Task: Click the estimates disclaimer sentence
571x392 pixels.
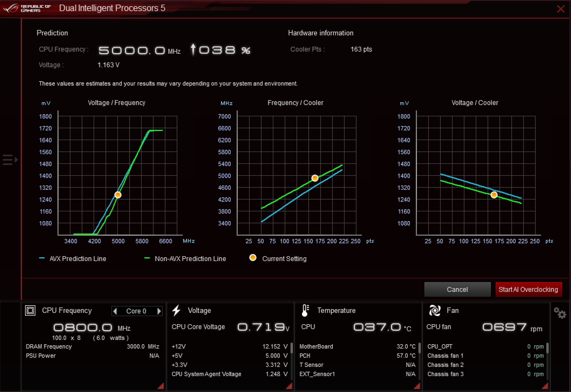Action: click(168, 84)
